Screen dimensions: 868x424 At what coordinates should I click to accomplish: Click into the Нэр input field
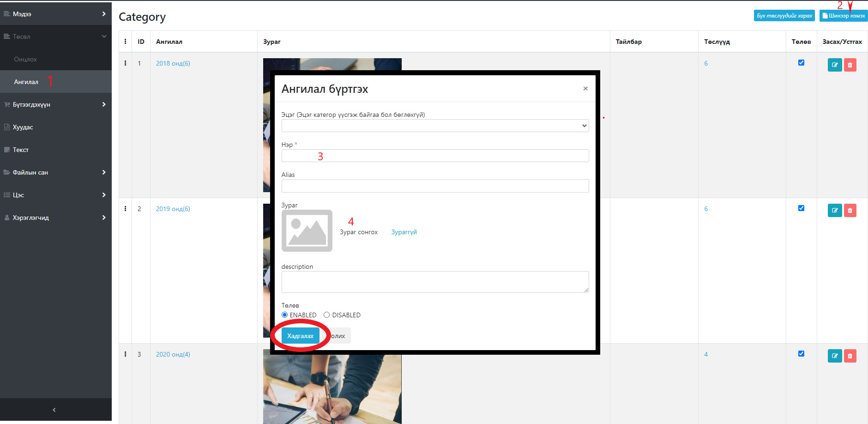tap(434, 156)
